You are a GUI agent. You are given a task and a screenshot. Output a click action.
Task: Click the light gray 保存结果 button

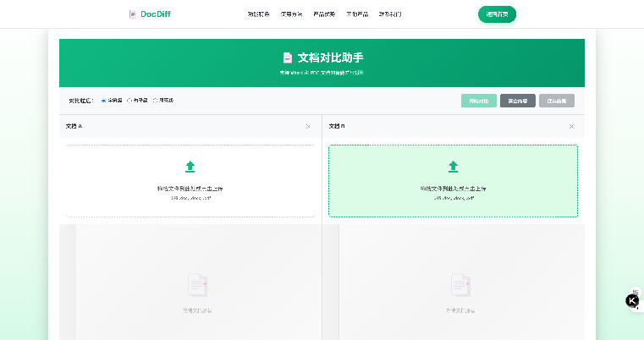pos(557,101)
